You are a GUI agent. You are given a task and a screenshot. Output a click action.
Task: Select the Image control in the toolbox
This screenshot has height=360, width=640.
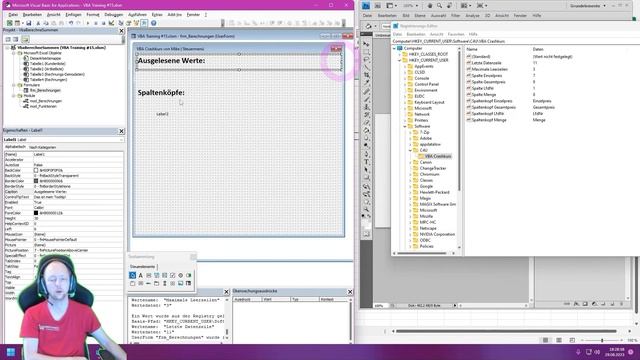pos(180,283)
